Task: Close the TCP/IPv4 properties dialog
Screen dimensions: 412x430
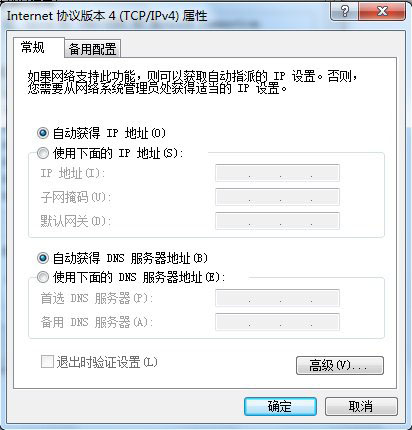Action: click(x=383, y=12)
